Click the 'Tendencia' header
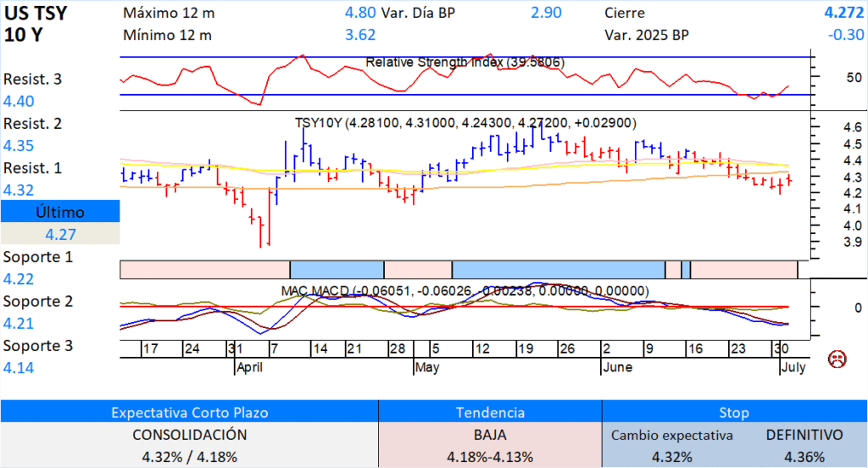Screen dimensions: 868x468 point(490,413)
